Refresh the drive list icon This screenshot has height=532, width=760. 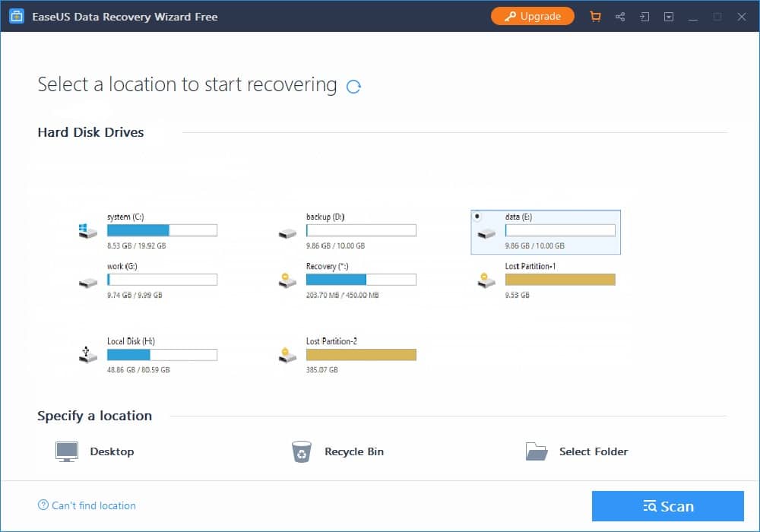click(x=353, y=86)
